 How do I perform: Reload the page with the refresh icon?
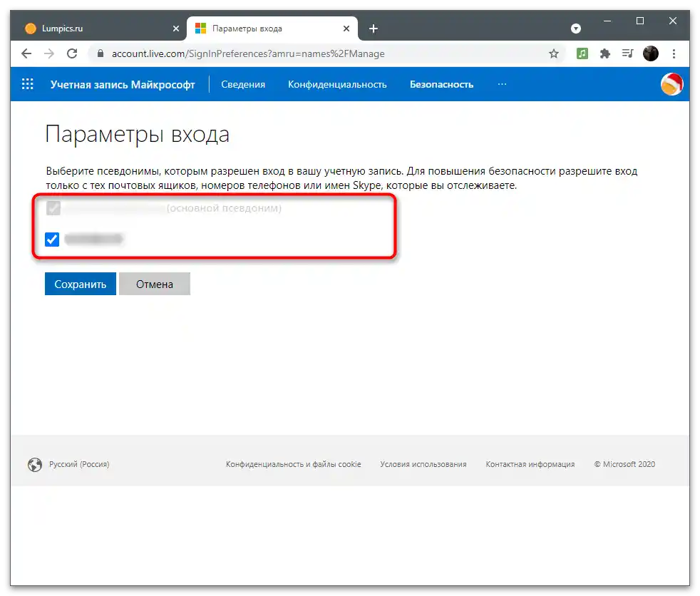click(x=72, y=53)
